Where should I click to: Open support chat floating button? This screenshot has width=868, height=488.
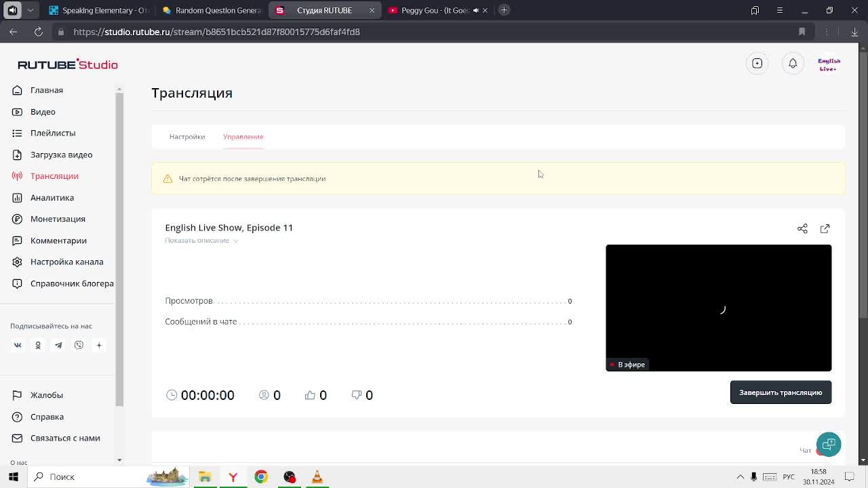coord(829,445)
